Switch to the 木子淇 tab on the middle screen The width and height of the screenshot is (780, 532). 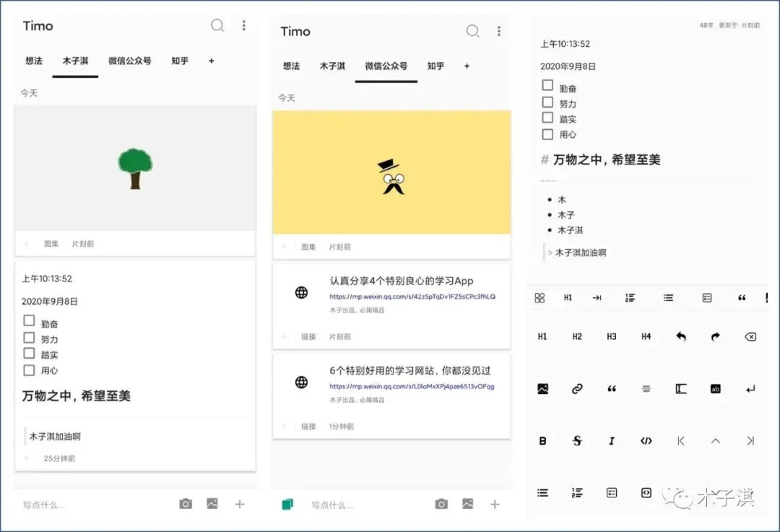coord(332,66)
